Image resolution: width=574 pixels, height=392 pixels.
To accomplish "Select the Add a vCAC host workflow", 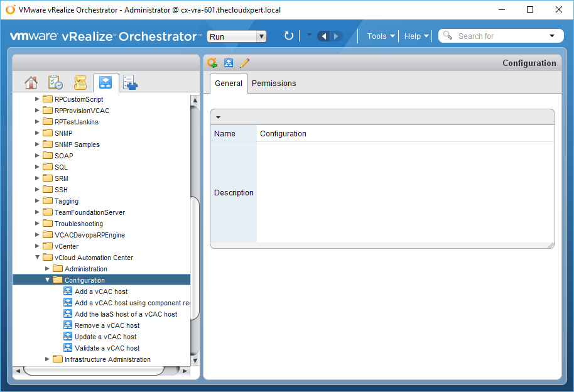I will click(100, 291).
